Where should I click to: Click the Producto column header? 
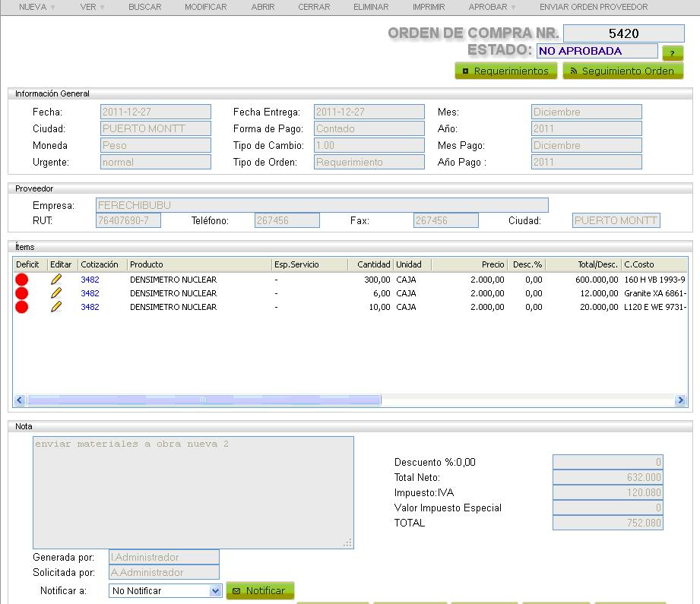pyautogui.click(x=199, y=264)
